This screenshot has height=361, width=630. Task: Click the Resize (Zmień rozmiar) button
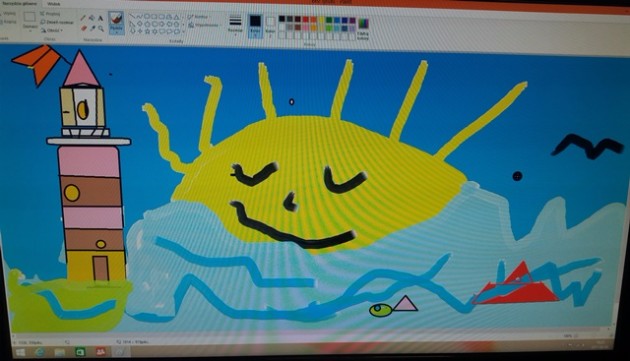coord(57,23)
